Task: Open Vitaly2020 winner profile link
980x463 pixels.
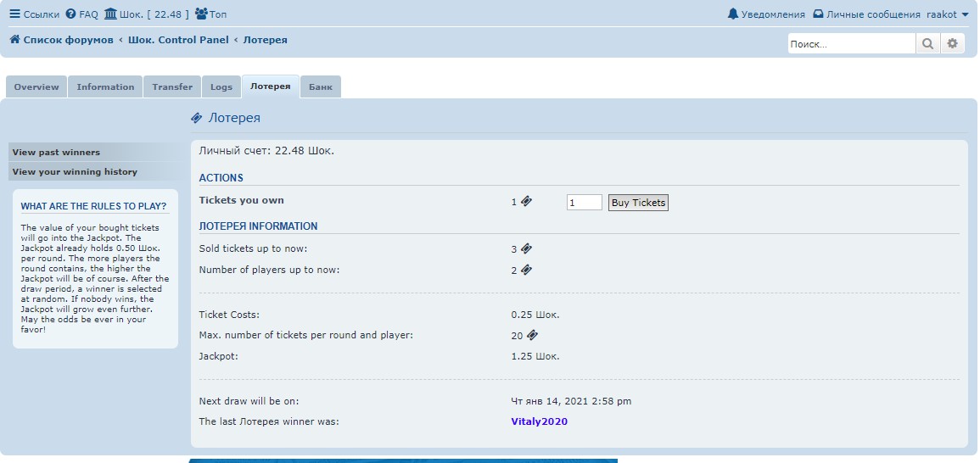Action: pyautogui.click(x=539, y=421)
